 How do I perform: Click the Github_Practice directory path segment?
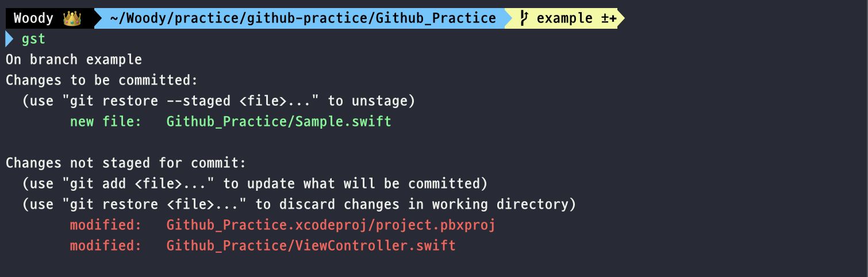pyautogui.click(x=303, y=18)
